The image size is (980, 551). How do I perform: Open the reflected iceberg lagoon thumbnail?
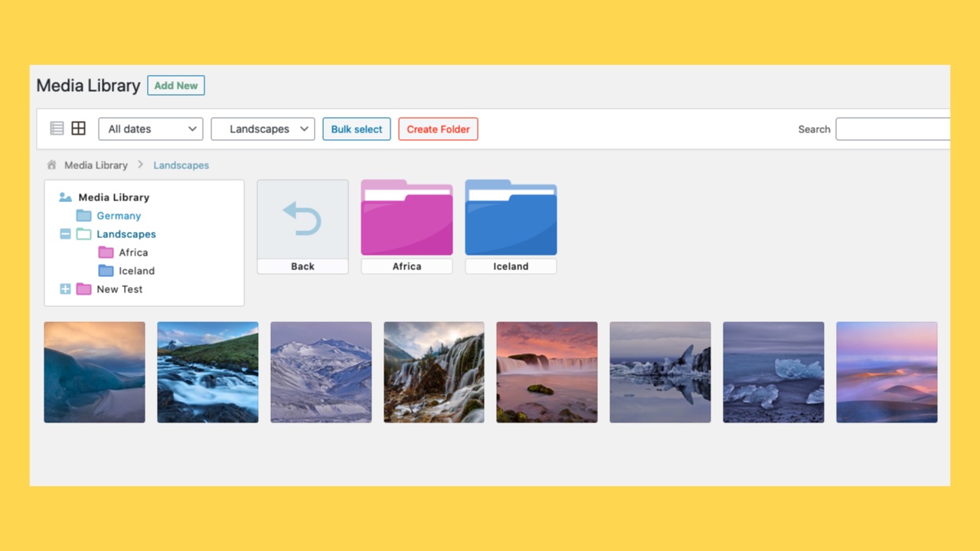coord(660,372)
